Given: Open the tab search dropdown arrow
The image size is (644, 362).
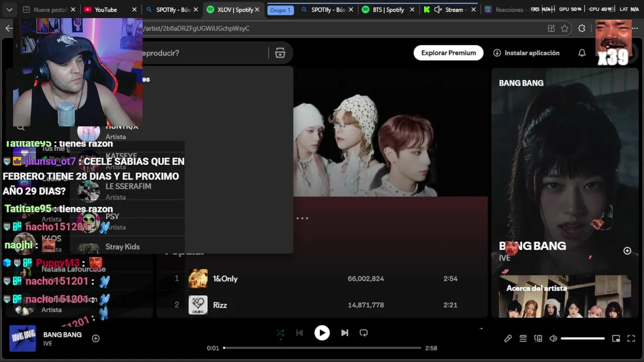Looking at the screenshot, I should click(x=9, y=10).
